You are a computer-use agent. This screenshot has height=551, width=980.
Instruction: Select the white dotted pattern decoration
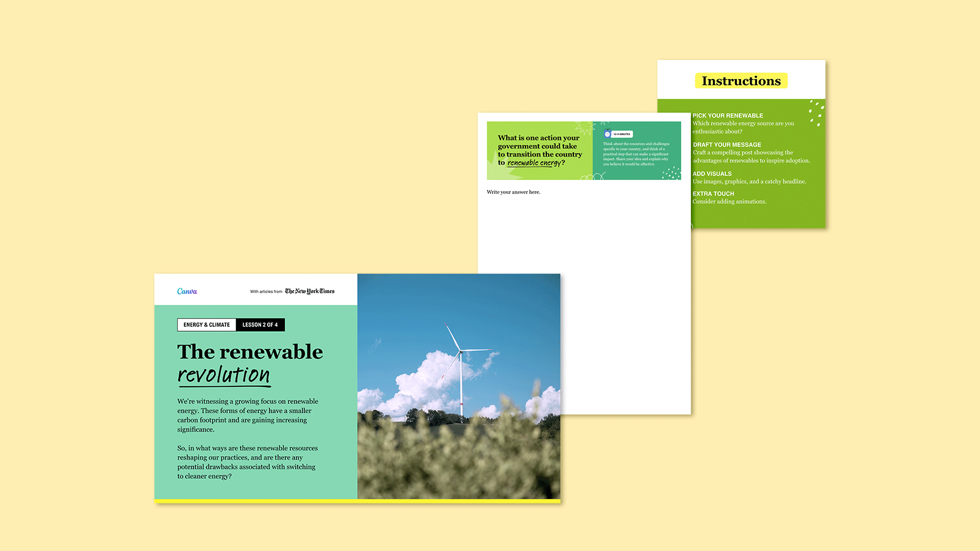pos(672,173)
